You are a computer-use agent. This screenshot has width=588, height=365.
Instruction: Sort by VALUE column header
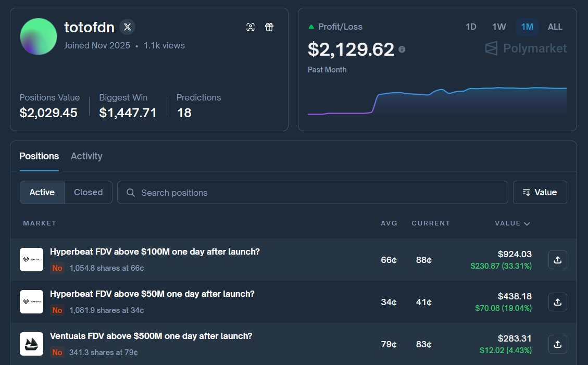(512, 223)
